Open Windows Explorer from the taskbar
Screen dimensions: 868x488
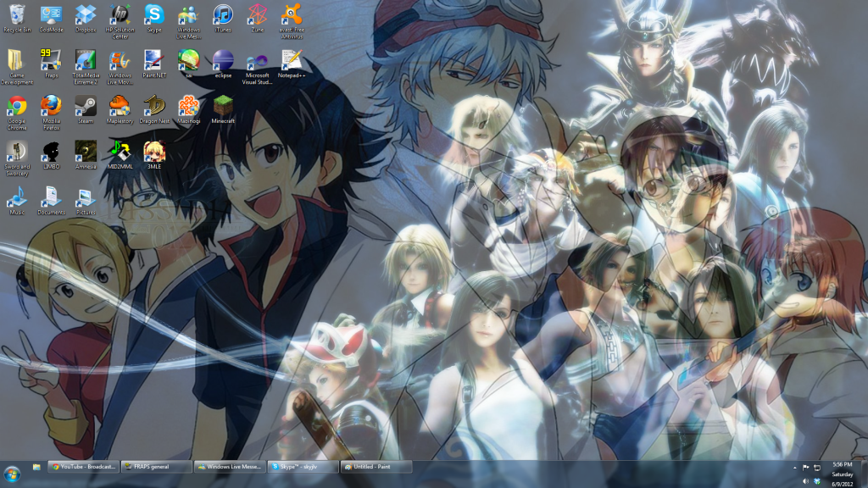click(36, 467)
